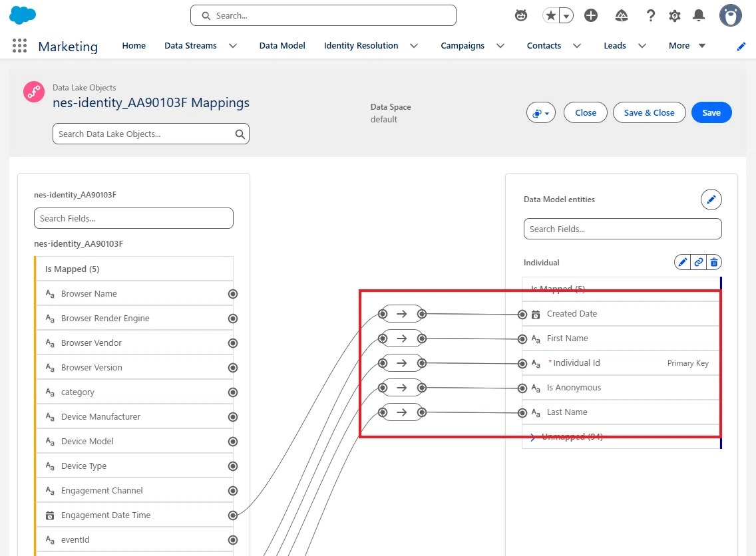
Task: Select the Last Name connector node
Action: coord(522,413)
